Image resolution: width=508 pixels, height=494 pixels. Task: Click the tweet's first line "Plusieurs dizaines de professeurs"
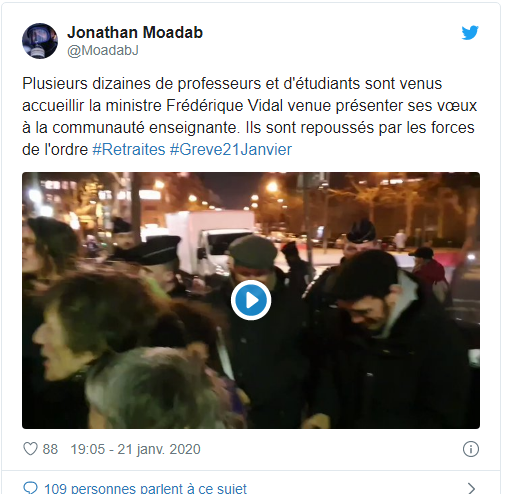pyautogui.click(x=141, y=84)
